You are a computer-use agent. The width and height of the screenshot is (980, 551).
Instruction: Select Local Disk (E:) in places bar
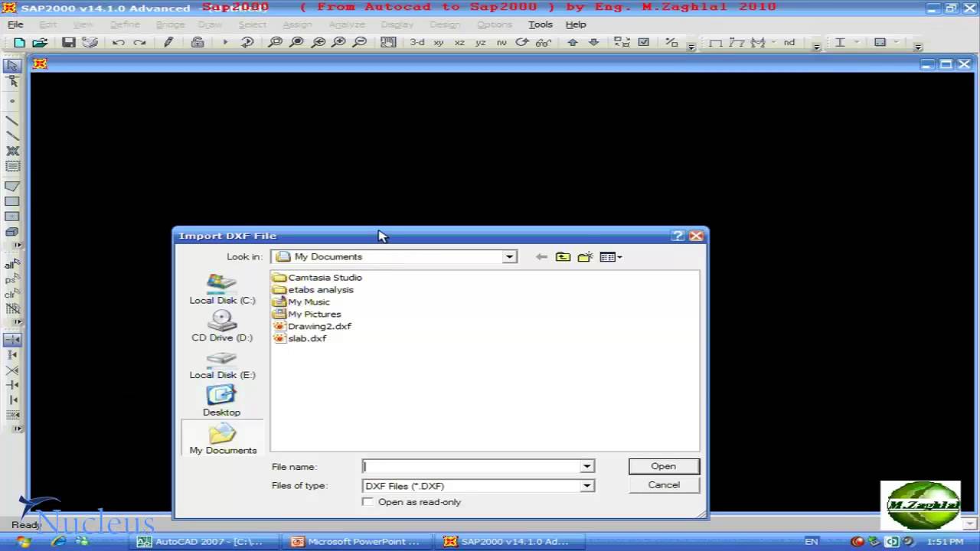tap(222, 364)
